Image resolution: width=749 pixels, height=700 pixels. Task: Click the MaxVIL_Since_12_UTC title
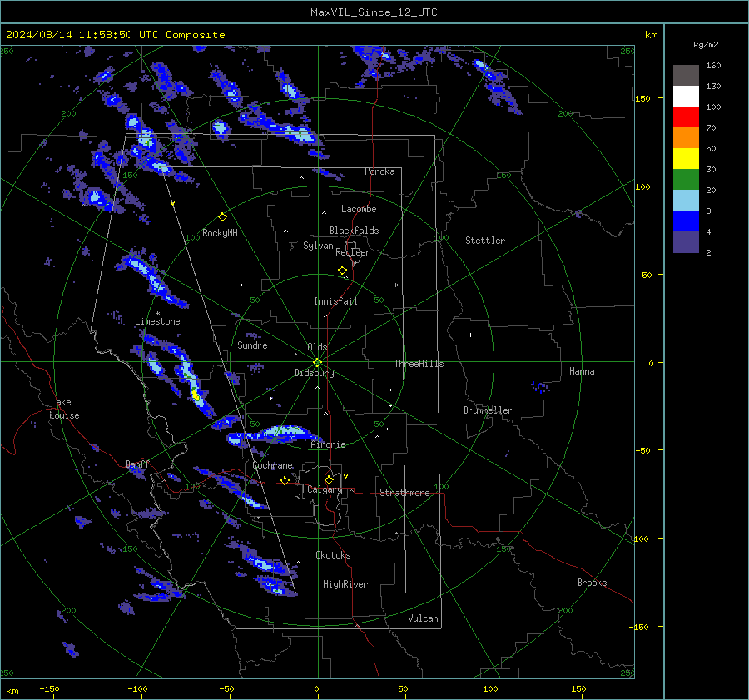pos(374,12)
